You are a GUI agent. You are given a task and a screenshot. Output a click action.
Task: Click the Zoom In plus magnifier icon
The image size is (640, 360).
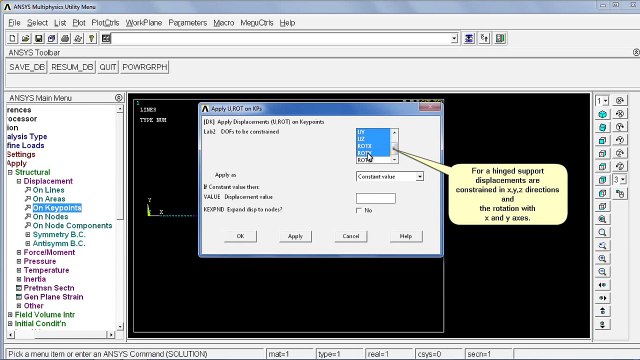coord(602,258)
